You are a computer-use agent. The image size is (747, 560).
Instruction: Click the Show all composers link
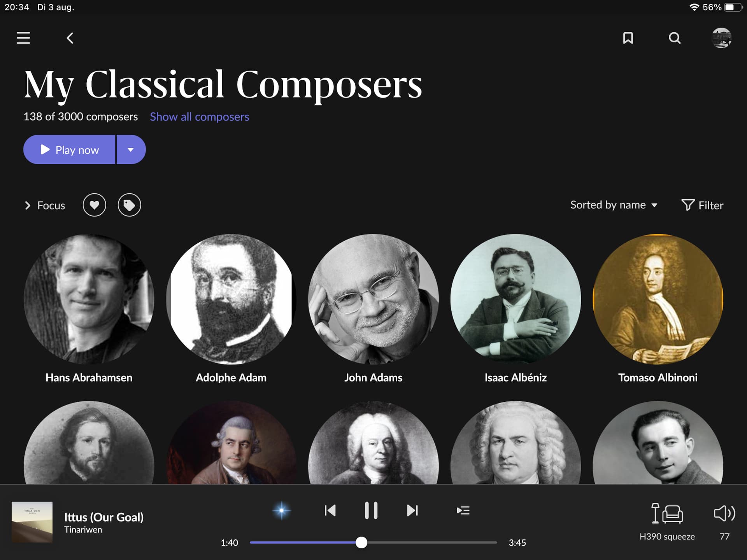click(200, 117)
